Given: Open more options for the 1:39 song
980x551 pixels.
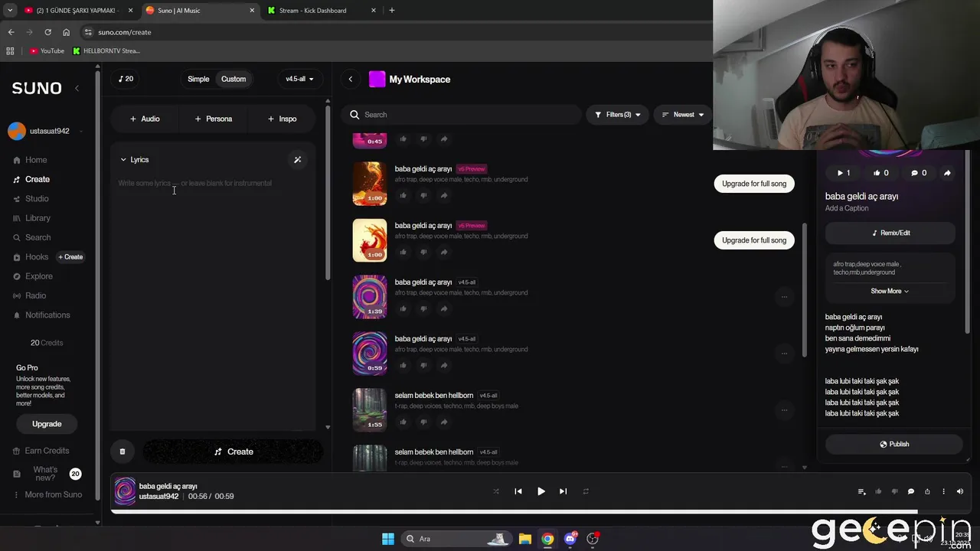Looking at the screenshot, I should point(784,296).
